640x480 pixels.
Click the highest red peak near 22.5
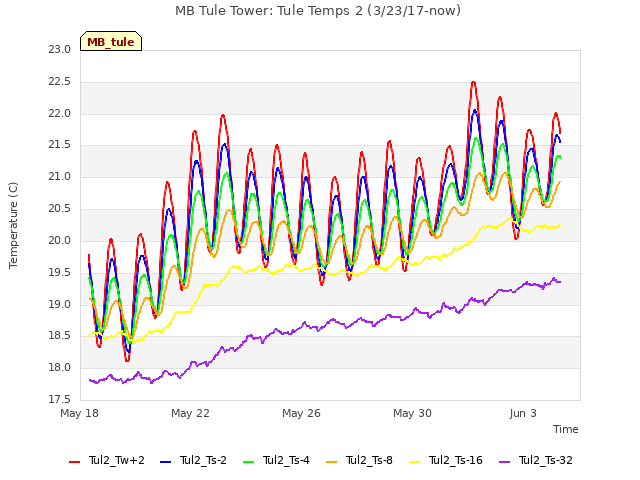tap(473, 82)
